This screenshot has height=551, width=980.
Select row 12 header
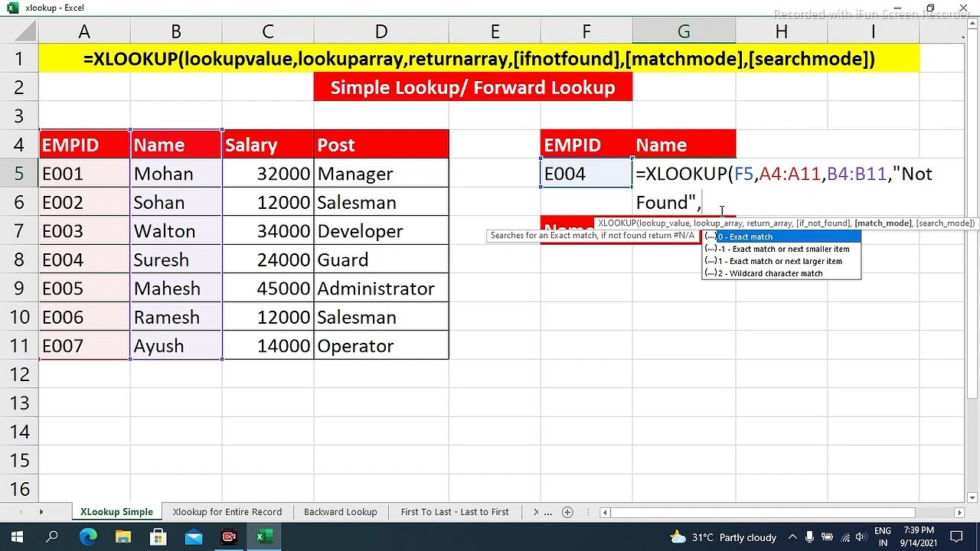tap(19, 374)
